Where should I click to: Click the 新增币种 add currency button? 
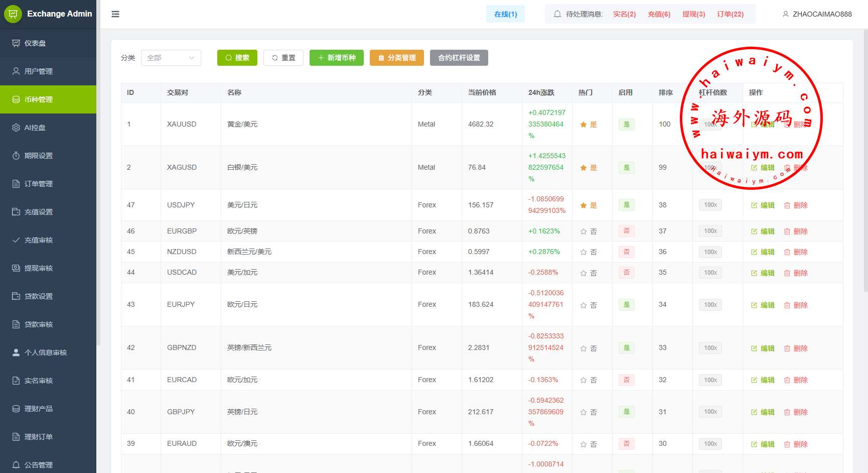pyautogui.click(x=337, y=58)
